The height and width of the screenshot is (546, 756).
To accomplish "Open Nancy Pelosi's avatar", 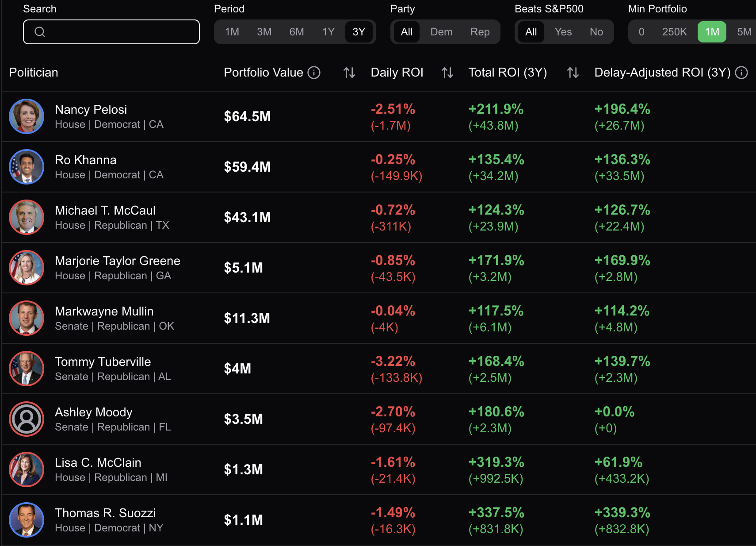I will [27, 116].
